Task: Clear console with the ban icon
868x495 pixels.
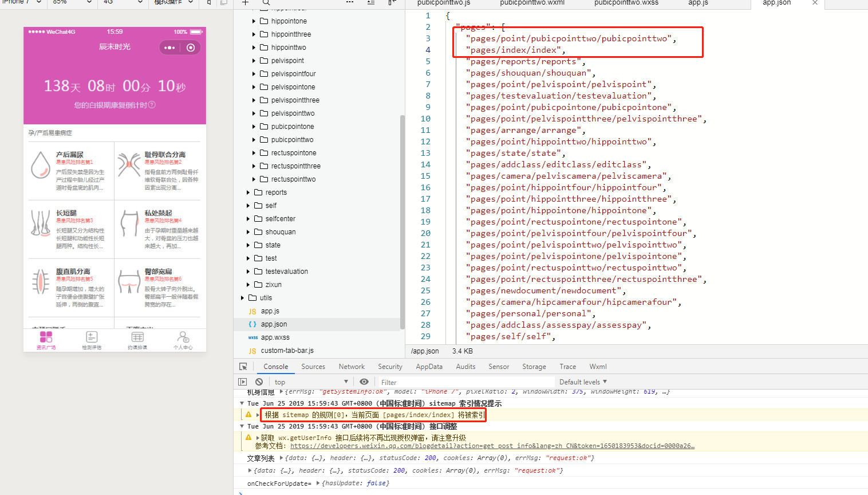Action: pyautogui.click(x=259, y=382)
